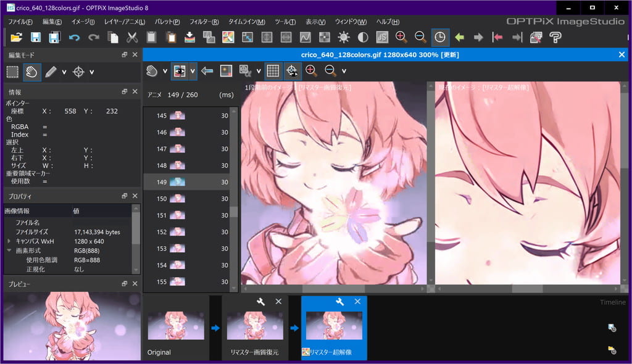Click hand tool in document toolbar
Image resolution: width=632 pixels, height=364 pixels.
[152, 71]
